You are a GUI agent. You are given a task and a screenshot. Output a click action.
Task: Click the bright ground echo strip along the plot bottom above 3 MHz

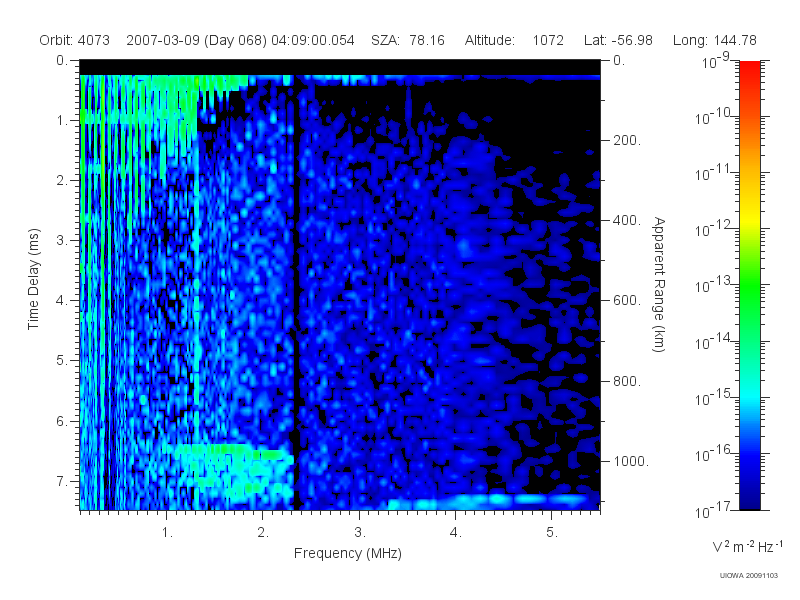click(490, 501)
